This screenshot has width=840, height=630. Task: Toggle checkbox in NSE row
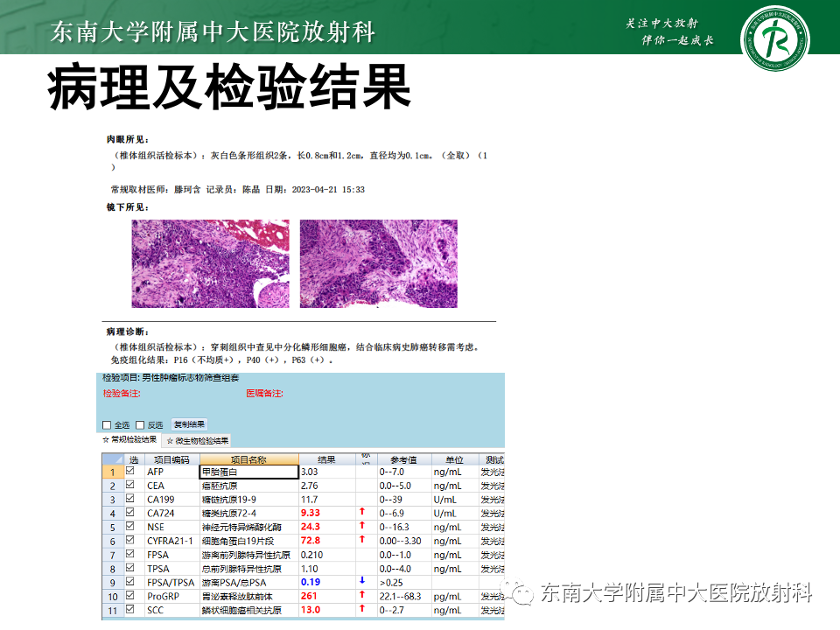[x=130, y=527]
